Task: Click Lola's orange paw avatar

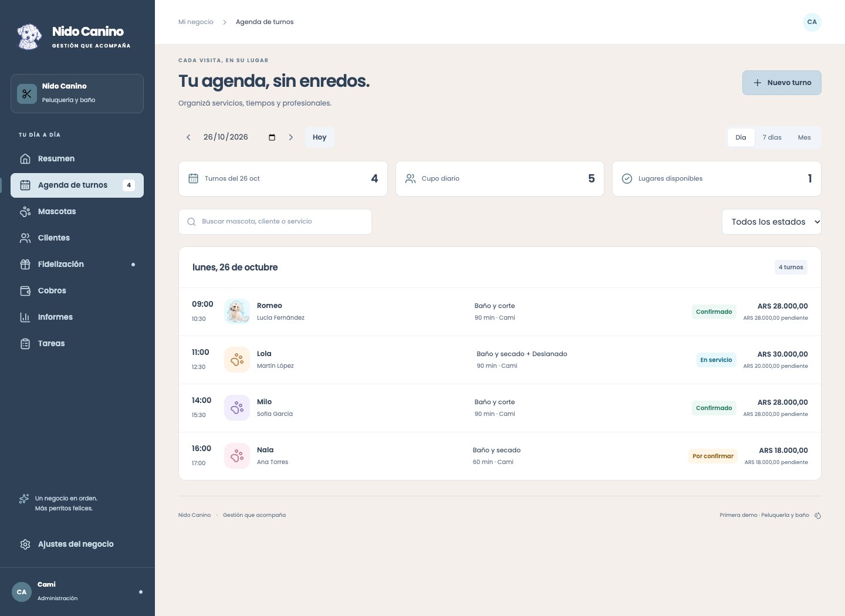Action: (237, 360)
